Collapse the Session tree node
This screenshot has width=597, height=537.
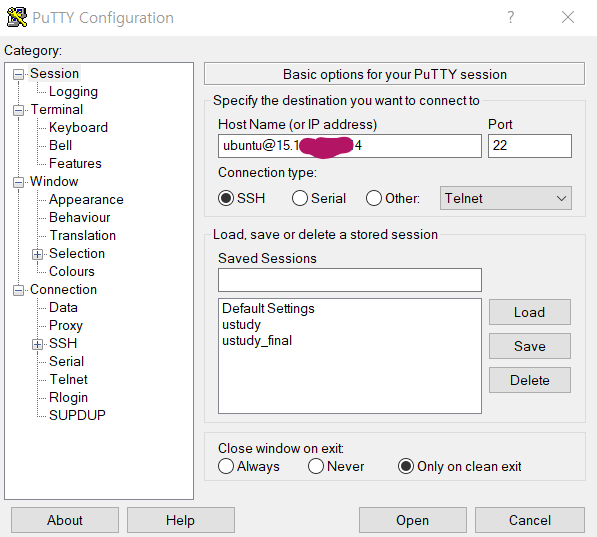[18, 74]
